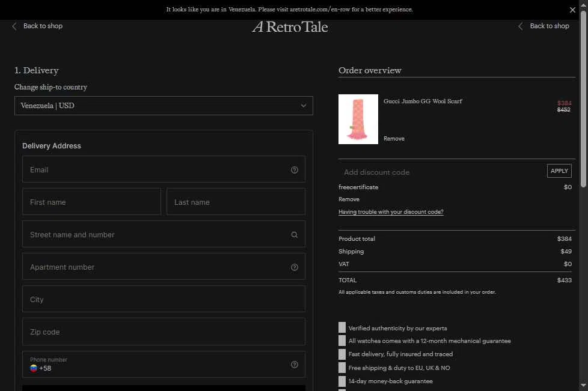
Task: Click the help icon in Apartment number field
Action: 295,267
